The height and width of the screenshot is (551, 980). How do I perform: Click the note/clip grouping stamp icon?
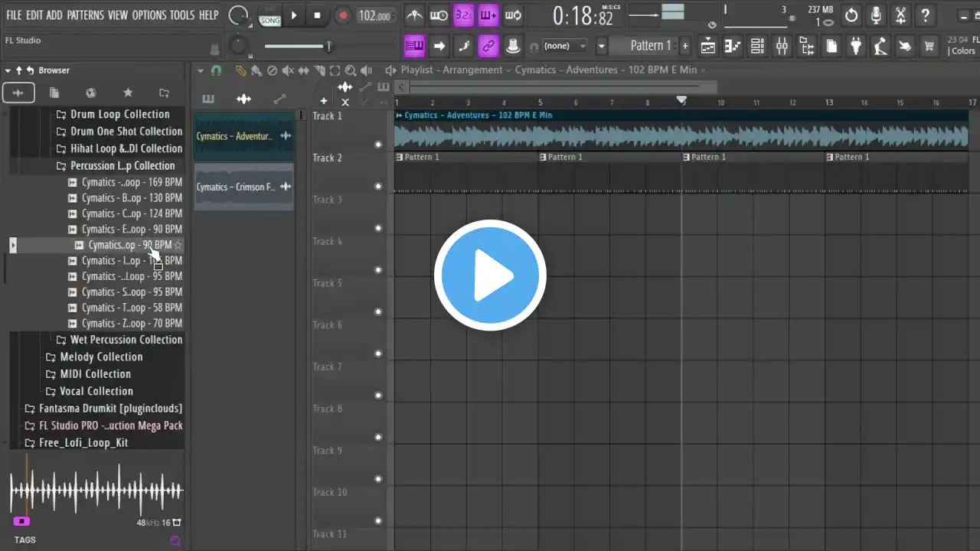tap(514, 46)
